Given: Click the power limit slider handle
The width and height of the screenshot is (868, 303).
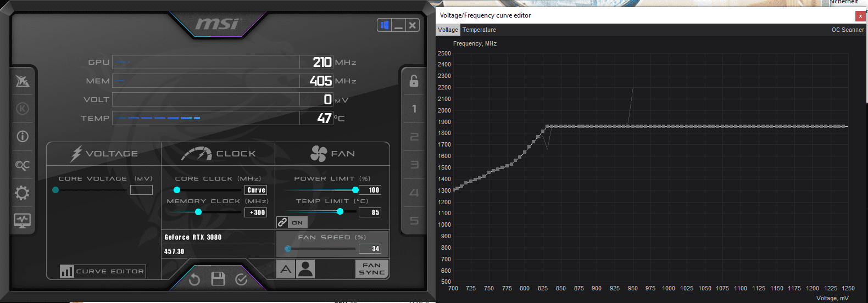Looking at the screenshot, I should [x=355, y=190].
